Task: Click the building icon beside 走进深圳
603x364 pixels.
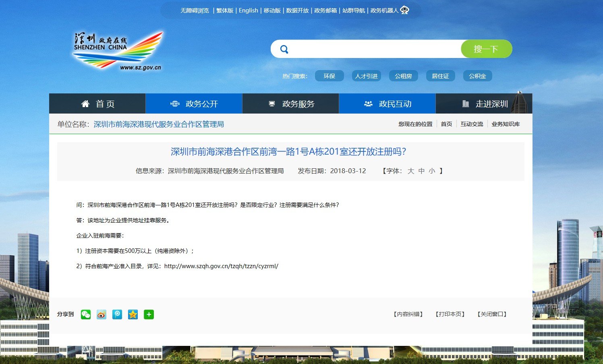Action: coord(465,103)
